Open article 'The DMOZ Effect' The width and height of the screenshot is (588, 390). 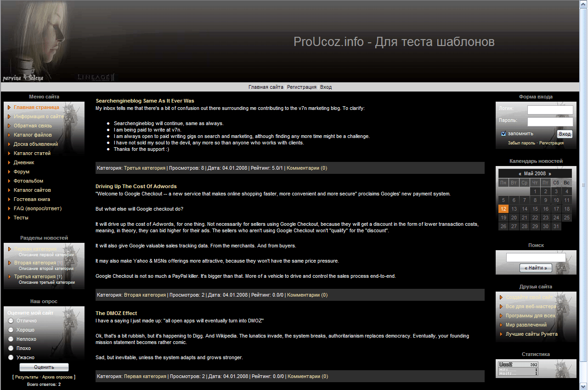[x=116, y=313]
